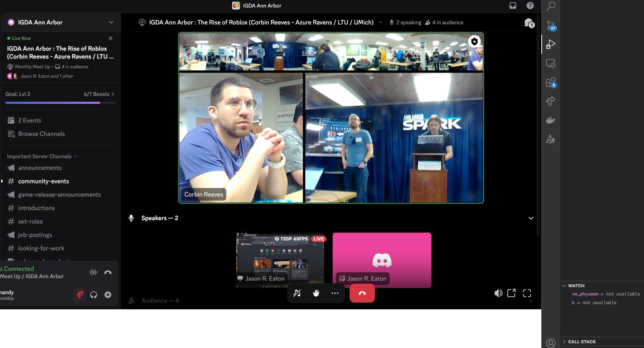Enter fullscreen stage view
644x348 pixels.
click(527, 293)
